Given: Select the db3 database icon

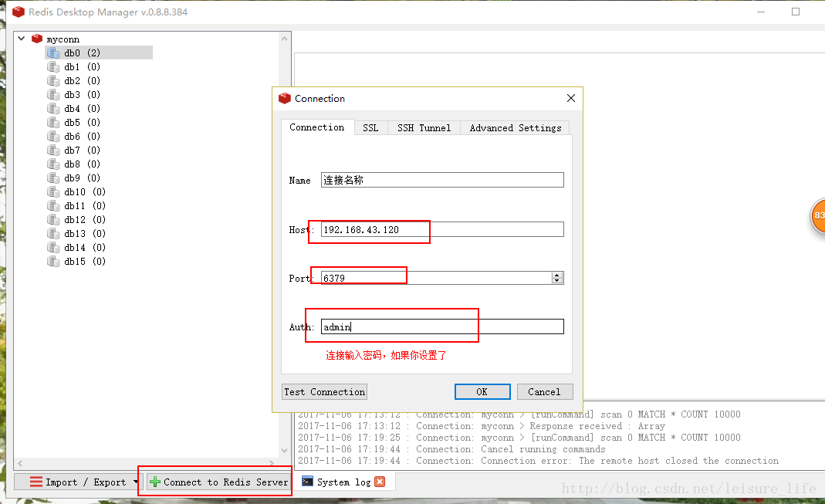Looking at the screenshot, I should pyautogui.click(x=53, y=95).
